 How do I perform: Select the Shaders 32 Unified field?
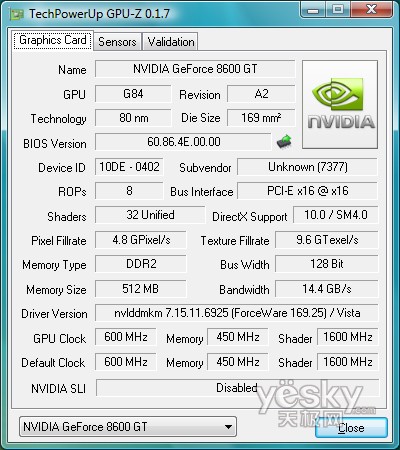point(150,215)
